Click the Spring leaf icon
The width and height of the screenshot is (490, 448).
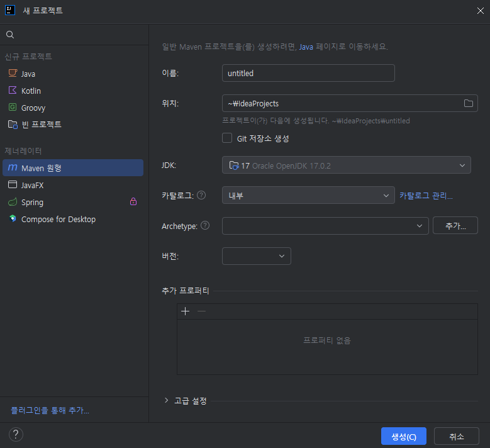[x=13, y=202]
